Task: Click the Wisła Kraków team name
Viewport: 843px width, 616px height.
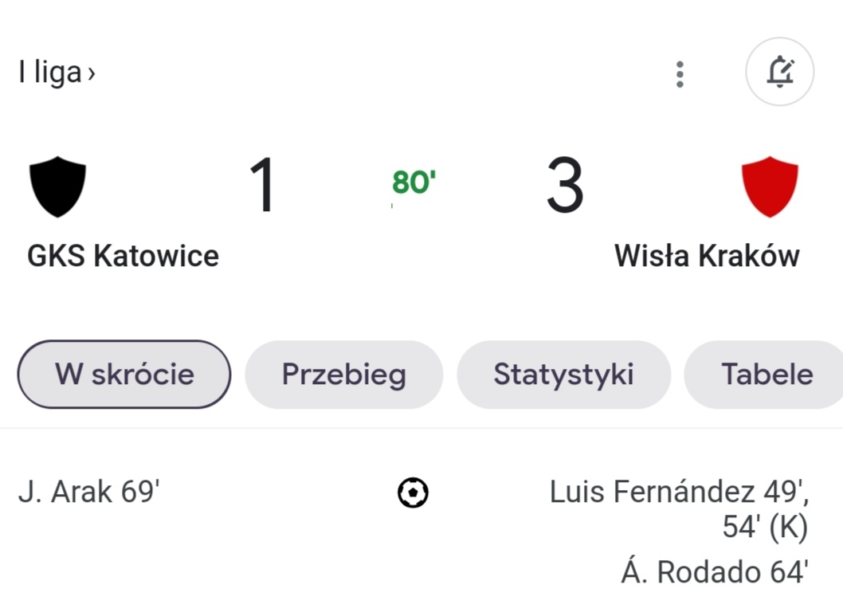Action: [707, 256]
